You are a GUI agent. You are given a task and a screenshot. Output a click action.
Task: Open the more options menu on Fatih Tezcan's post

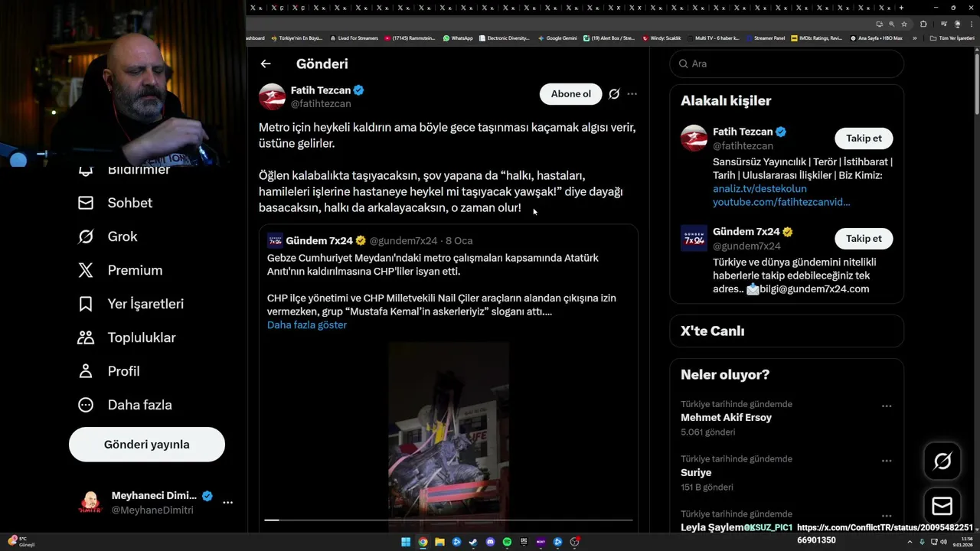(x=632, y=94)
